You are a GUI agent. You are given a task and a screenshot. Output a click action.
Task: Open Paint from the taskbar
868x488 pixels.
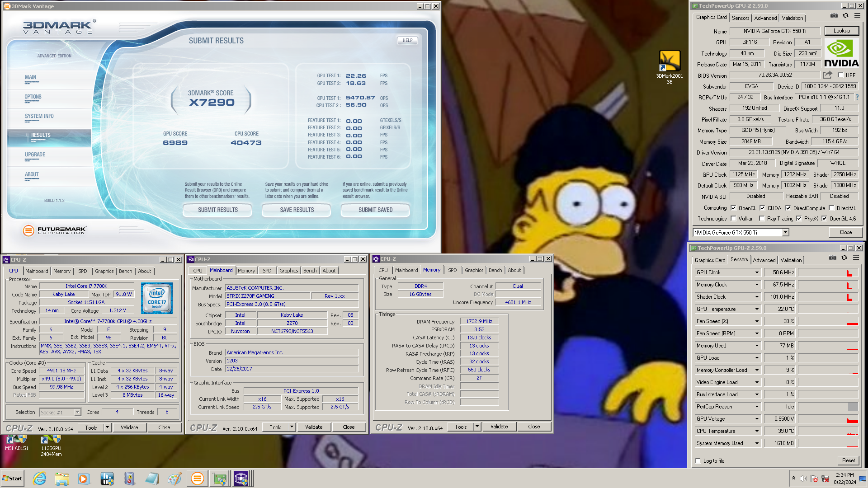click(x=175, y=479)
